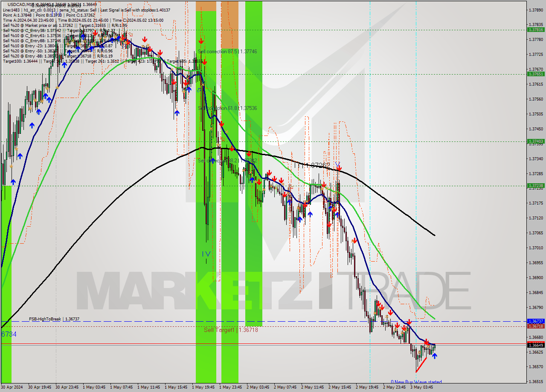Select the blue 1.36737 price tag
Viewport: 546px width, 392px height.
click(x=536, y=321)
